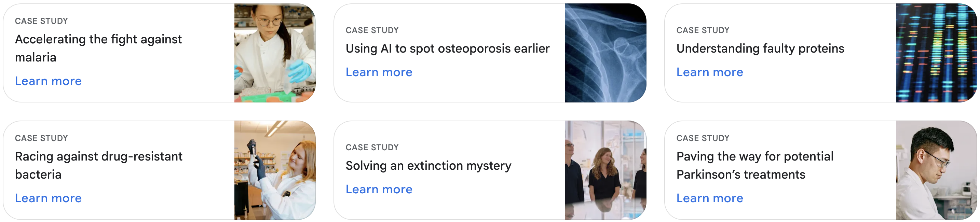Open Learn more under extinction mystery study
Viewport: 980px width, 222px height.
[379, 189]
